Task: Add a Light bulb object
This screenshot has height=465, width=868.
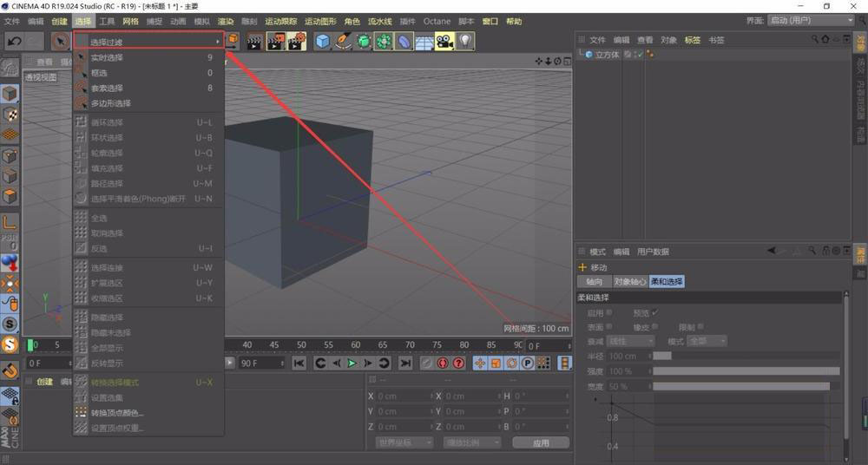Action: tap(465, 42)
